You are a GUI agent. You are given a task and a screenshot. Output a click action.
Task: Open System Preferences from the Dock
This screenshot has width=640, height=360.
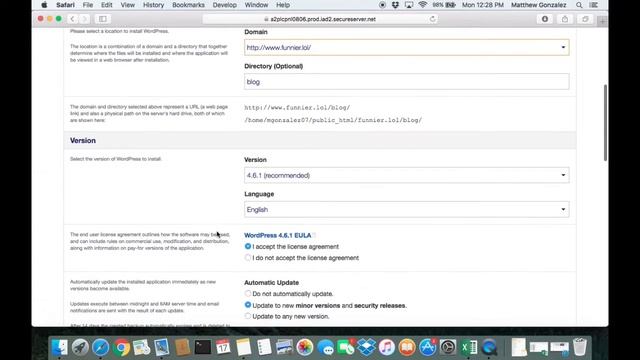pyautogui.click(x=448, y=347)
